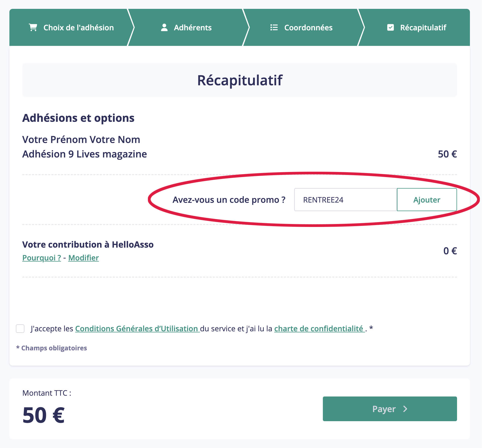Focus the promo code input field
This screenshot has width=482, height=448.
(345, 200)
